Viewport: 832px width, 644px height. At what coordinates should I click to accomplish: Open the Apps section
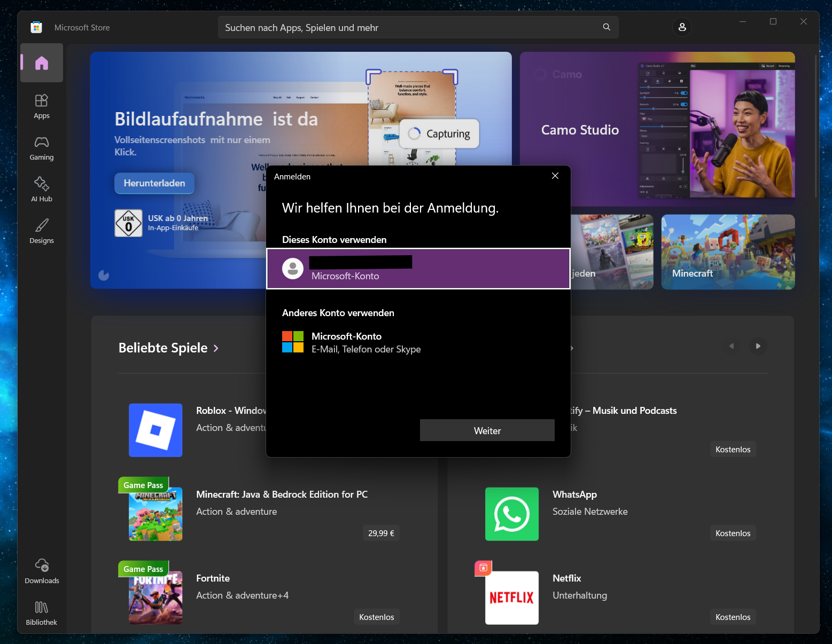(42, 106)
